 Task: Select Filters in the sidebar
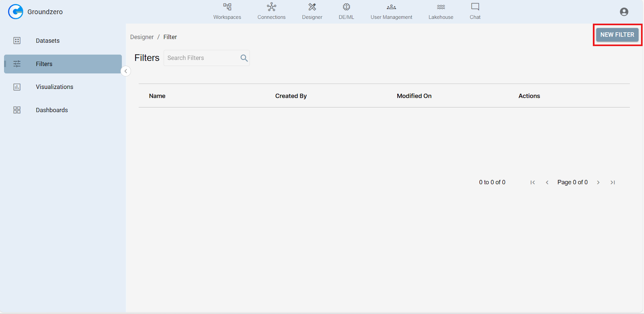[x=44, y=64]
